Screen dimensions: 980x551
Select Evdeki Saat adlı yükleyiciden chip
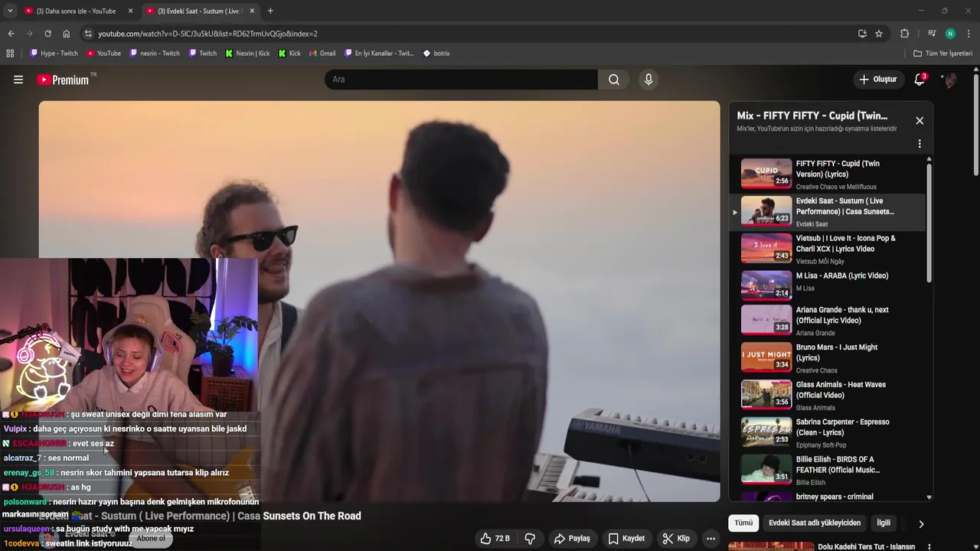(x=815, y=523)
